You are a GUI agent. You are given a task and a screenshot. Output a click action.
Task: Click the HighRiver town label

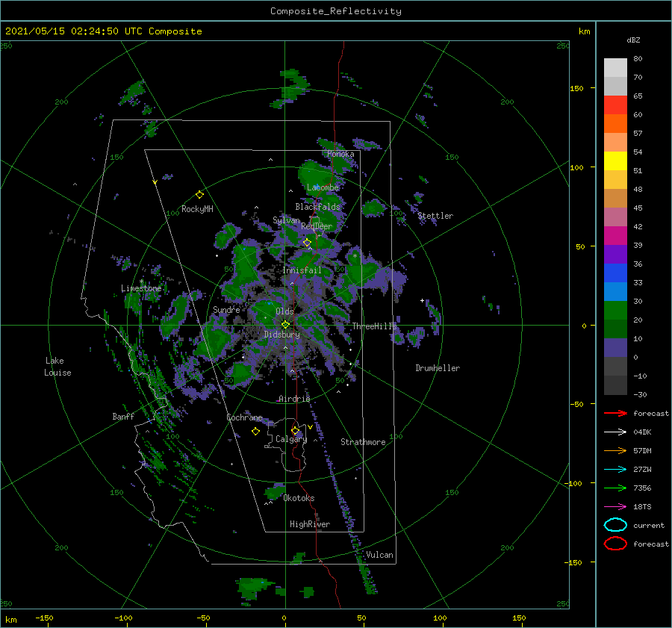point(310,524)
